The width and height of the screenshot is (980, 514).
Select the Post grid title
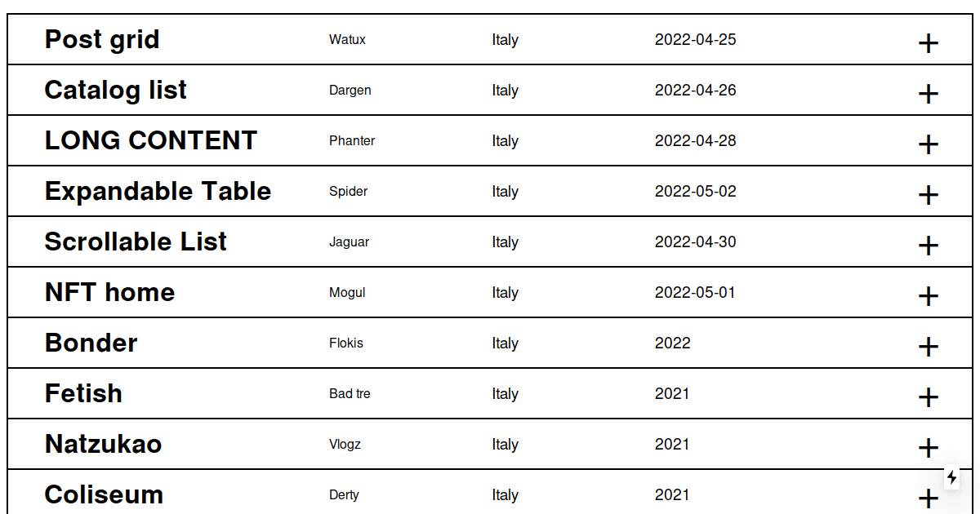point(102,39)
